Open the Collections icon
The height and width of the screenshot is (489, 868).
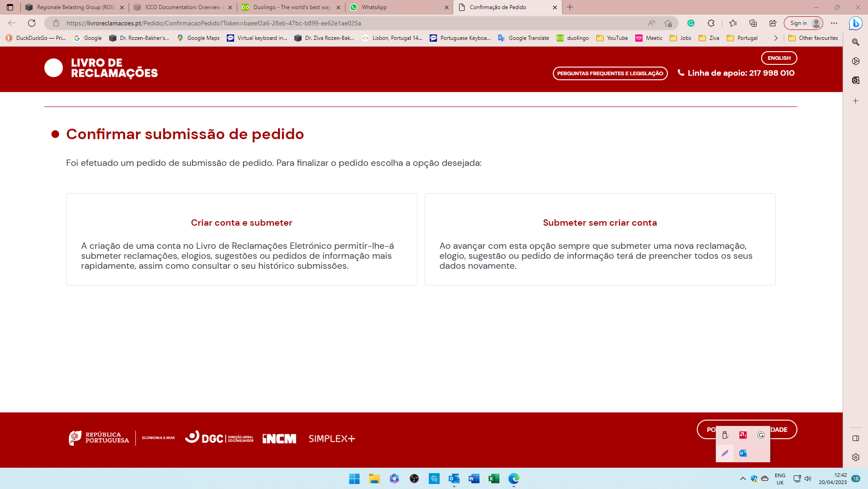coord(753,23)
